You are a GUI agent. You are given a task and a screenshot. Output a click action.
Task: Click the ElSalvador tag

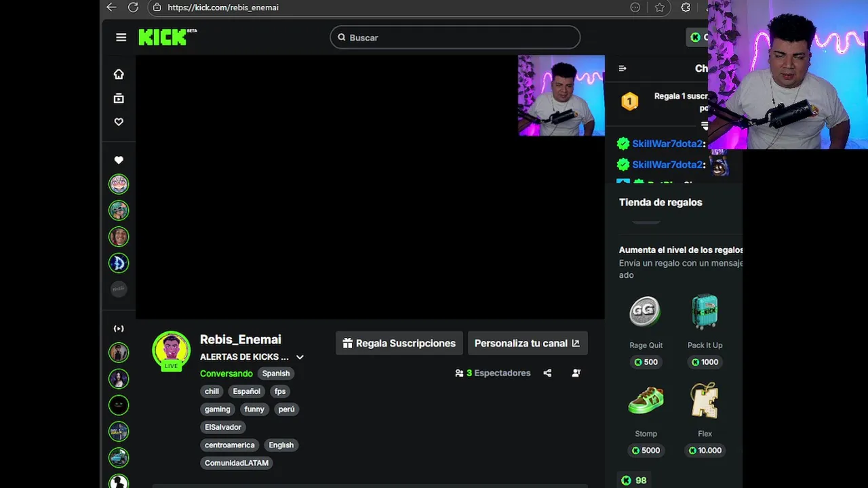pyautogui.click(x=223, y=427)
